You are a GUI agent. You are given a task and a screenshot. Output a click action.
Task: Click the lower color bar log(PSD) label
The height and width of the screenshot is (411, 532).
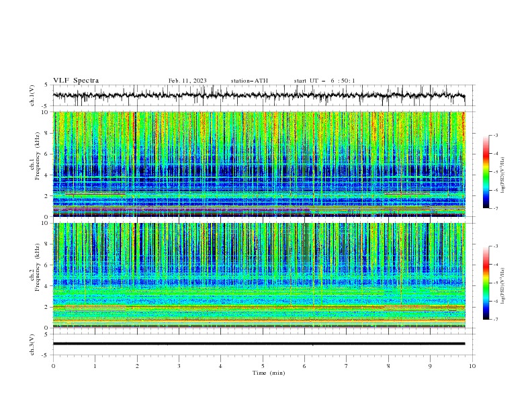pyautogui.click(x=502, y=285)
